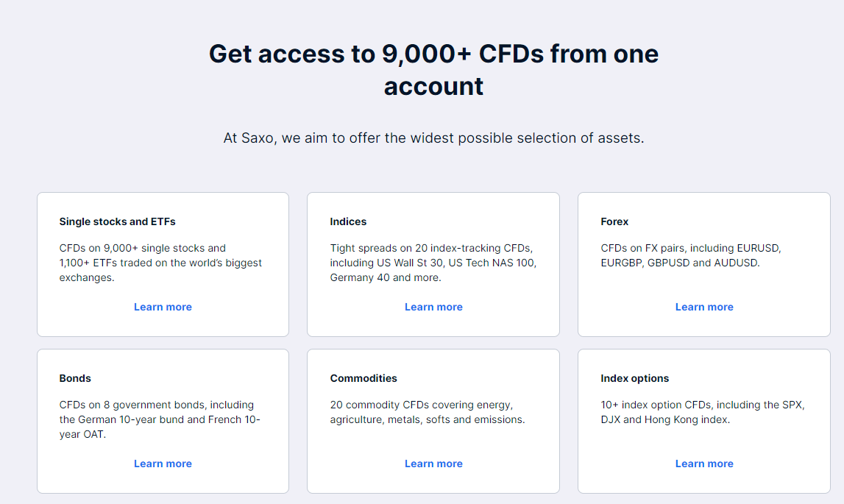This screenshot has height=504, width=844.
Task: Click the 10+ index option CFDs description
Action: [703, 412]
